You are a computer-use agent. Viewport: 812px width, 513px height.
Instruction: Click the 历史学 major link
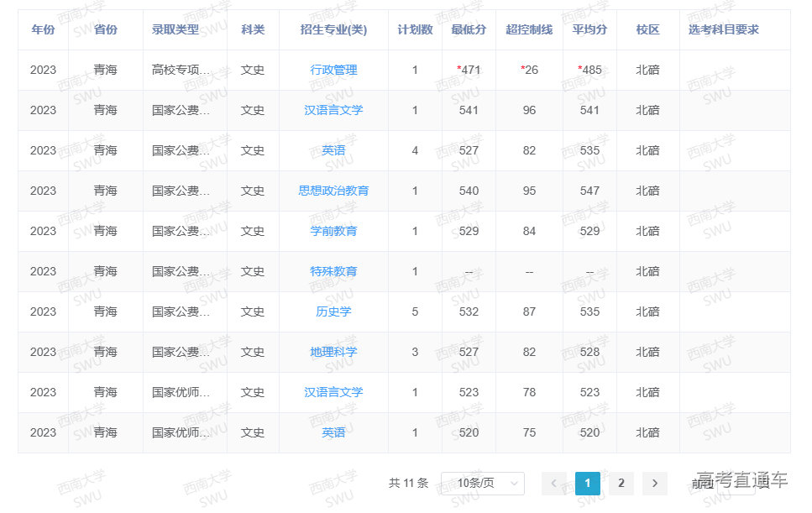[333, 311]
